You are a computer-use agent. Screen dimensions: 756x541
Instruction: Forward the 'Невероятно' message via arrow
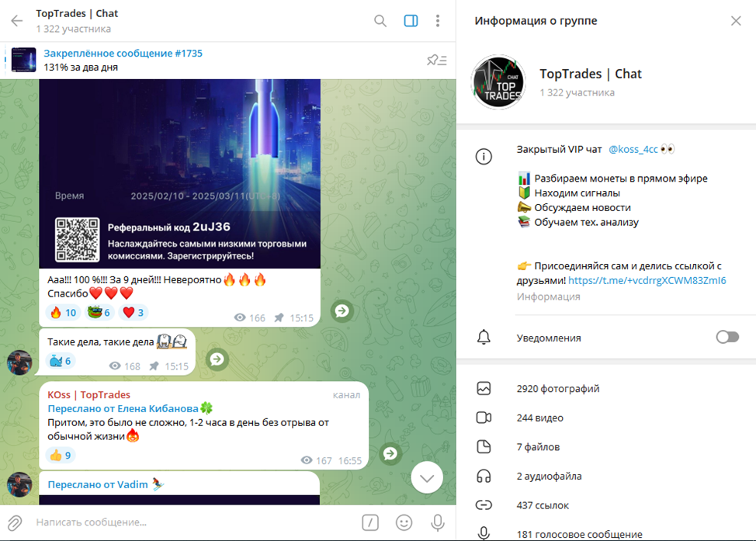pos(342,311)
